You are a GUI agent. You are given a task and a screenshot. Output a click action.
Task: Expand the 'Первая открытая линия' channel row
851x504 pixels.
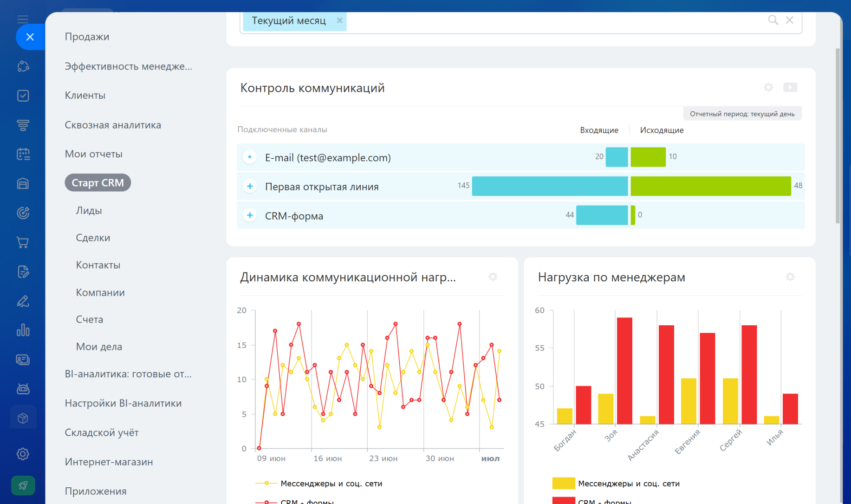click(x=250, y=187)
